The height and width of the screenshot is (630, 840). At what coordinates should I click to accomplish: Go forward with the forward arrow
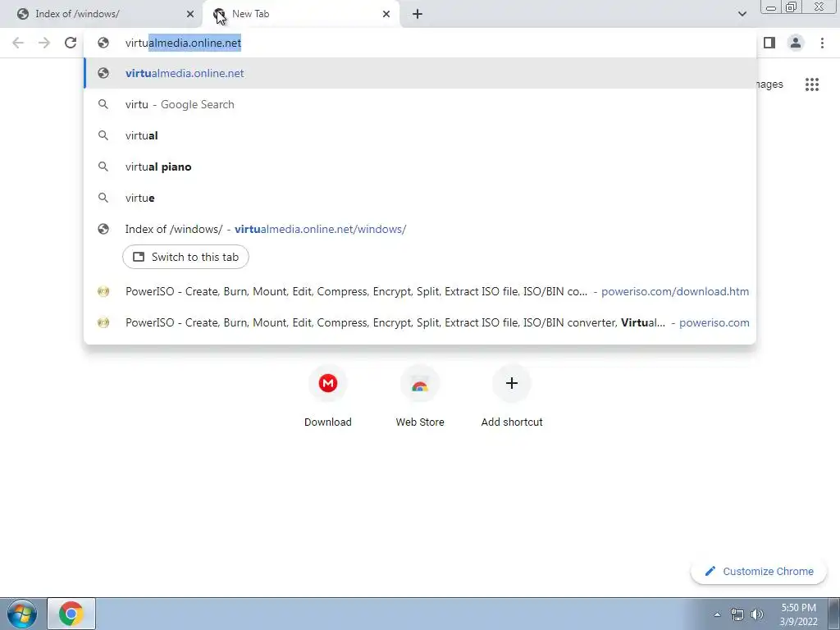[x=44, y=43]
